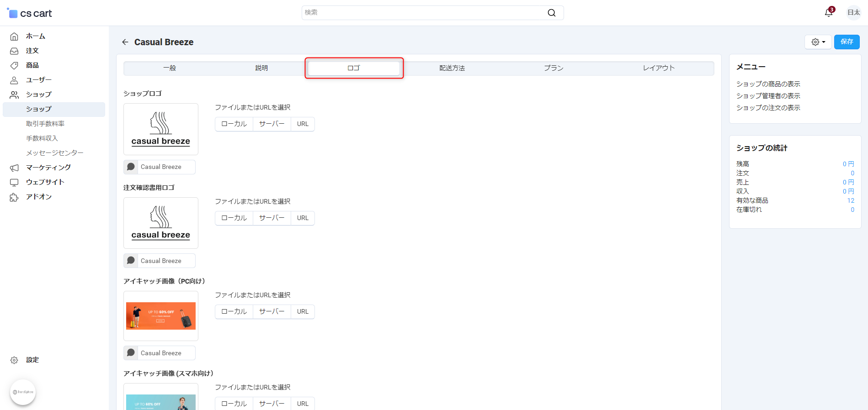
Task: Select 取引手数料率 in the sidebar
Action: 45,124
